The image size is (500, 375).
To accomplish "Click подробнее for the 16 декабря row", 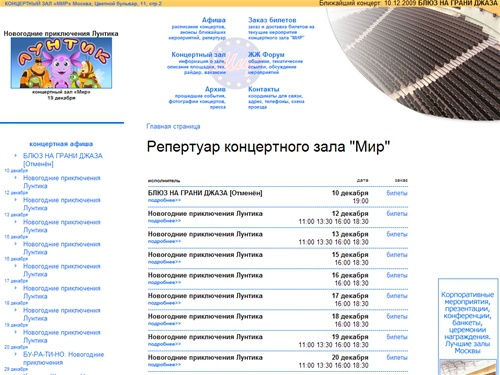I will pos(164,282).
